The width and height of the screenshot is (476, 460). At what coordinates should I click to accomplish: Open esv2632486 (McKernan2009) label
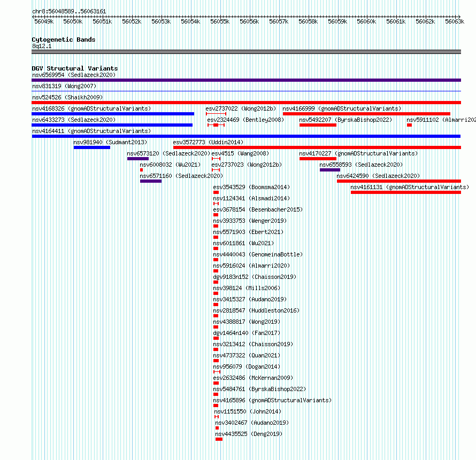[253, 378]
